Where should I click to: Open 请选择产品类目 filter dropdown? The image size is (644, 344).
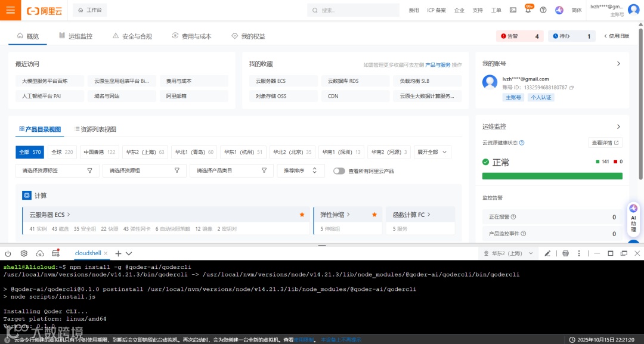point(231,171)
